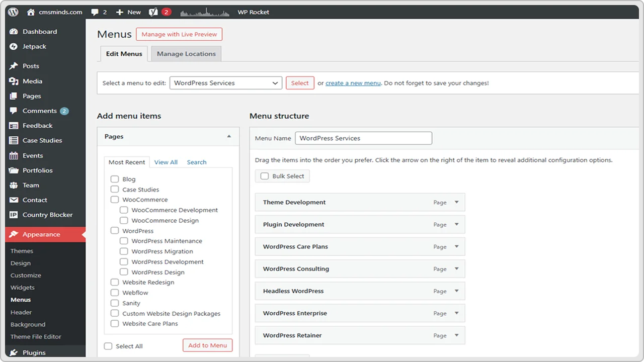Viewport: 644px width, 362px height.
Task: Click the Jetpack stats graph in admin bar
Action: [205, 12]
